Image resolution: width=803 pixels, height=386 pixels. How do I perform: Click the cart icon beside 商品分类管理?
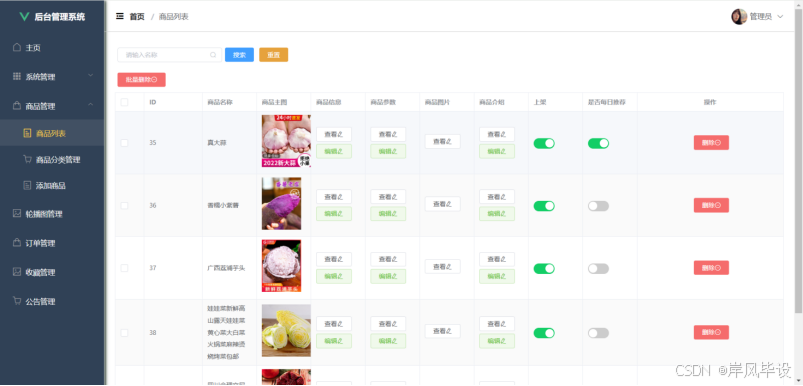(x=27, y=159)
